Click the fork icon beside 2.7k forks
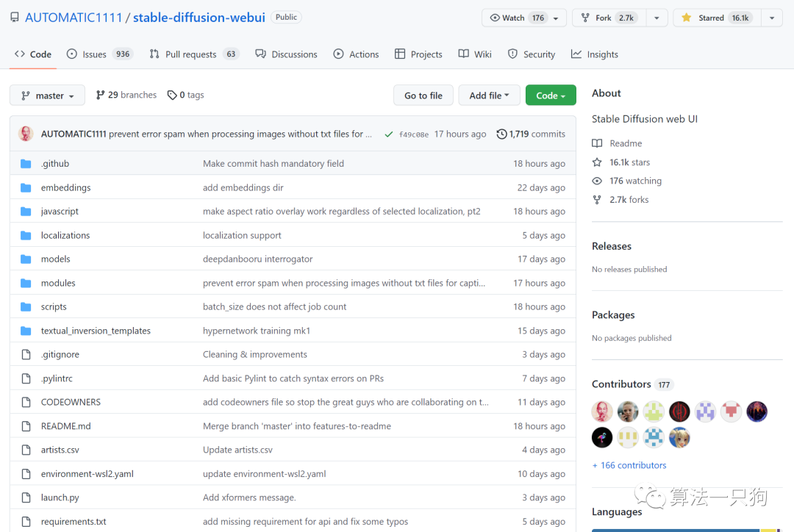Viewport: 794px width, 532px height. (x=597, y=199)
